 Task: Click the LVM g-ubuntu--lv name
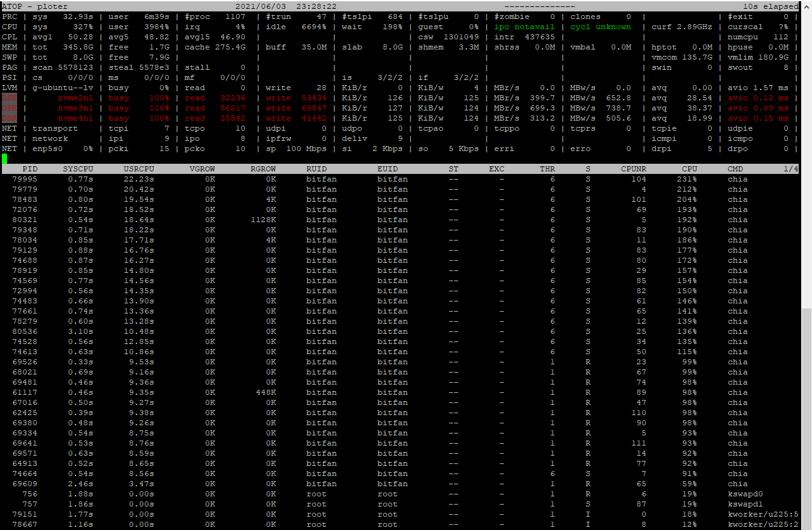tap(63, 88)
